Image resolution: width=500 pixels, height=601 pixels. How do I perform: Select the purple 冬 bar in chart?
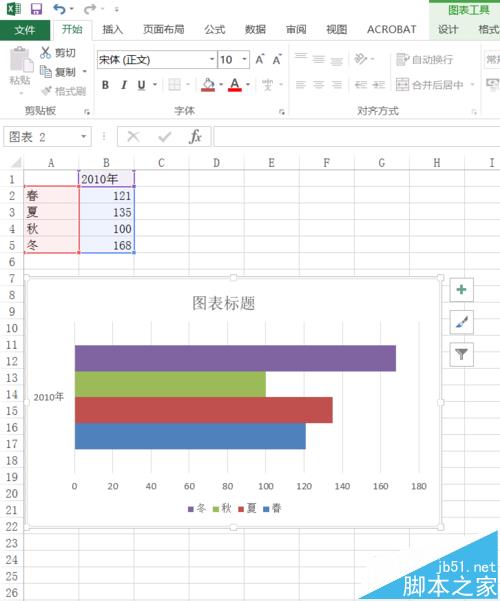pos(235,358)
